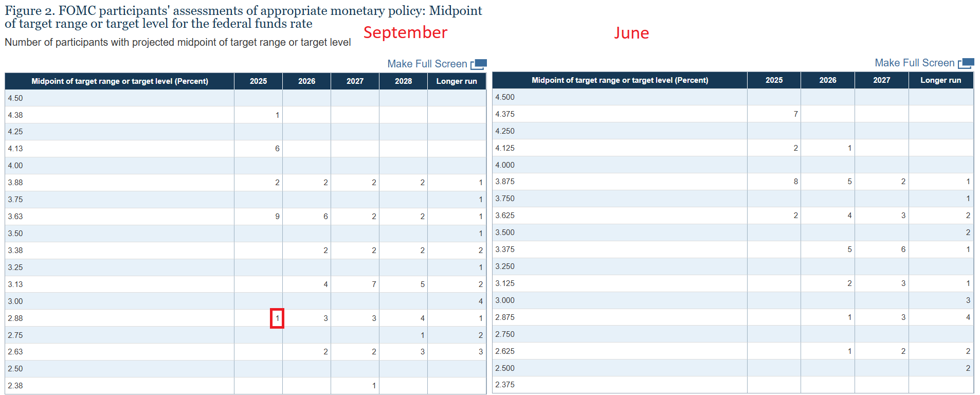
Task: Select the 2026 column header in the June table
Action: tap(828, 80)
